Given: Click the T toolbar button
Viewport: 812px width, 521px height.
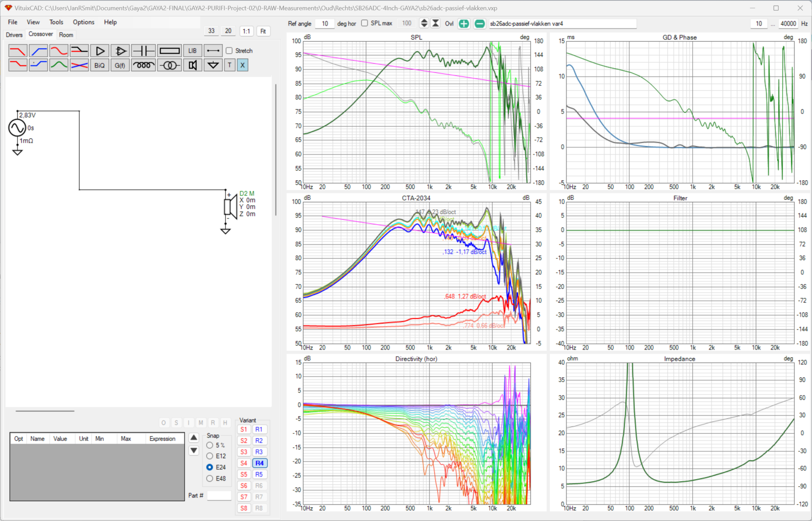Looking at the screenshot, I should 230,65.
